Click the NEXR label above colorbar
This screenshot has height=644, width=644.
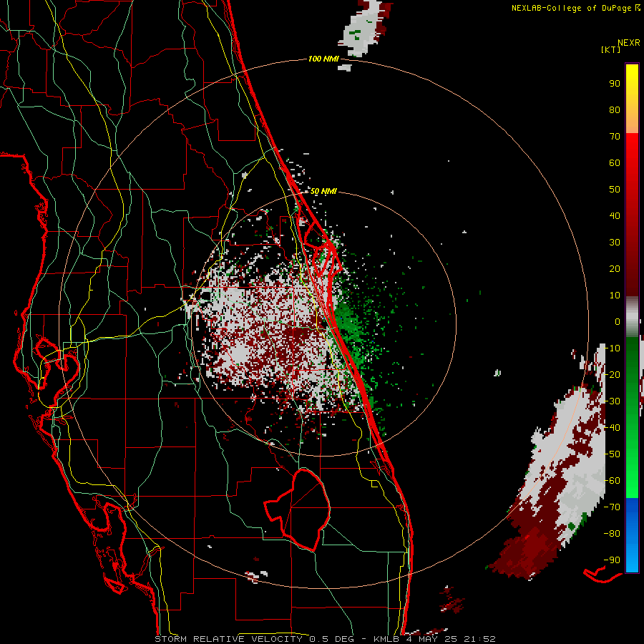click(629, 42)
